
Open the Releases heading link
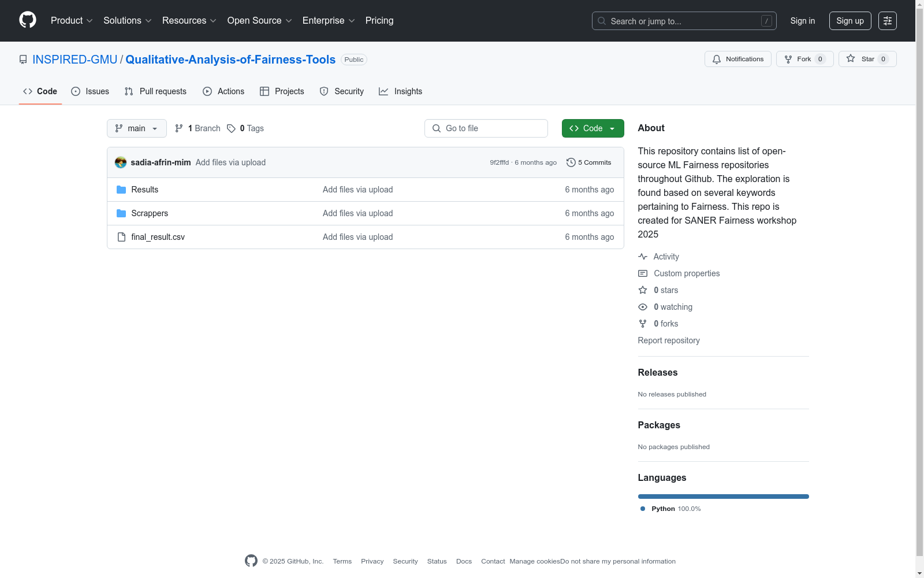pos(658,372)
